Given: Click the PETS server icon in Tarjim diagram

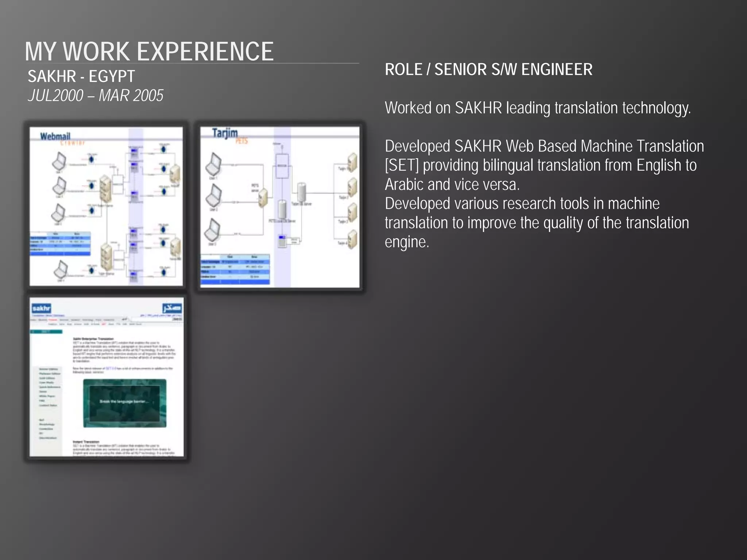Looking at the screenshot, I should pos(263,198).
